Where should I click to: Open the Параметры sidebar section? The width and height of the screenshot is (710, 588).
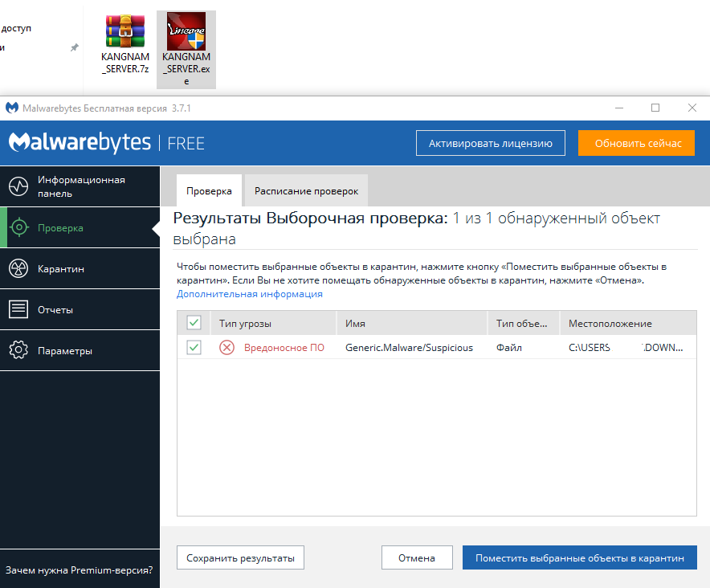(80, 350)
